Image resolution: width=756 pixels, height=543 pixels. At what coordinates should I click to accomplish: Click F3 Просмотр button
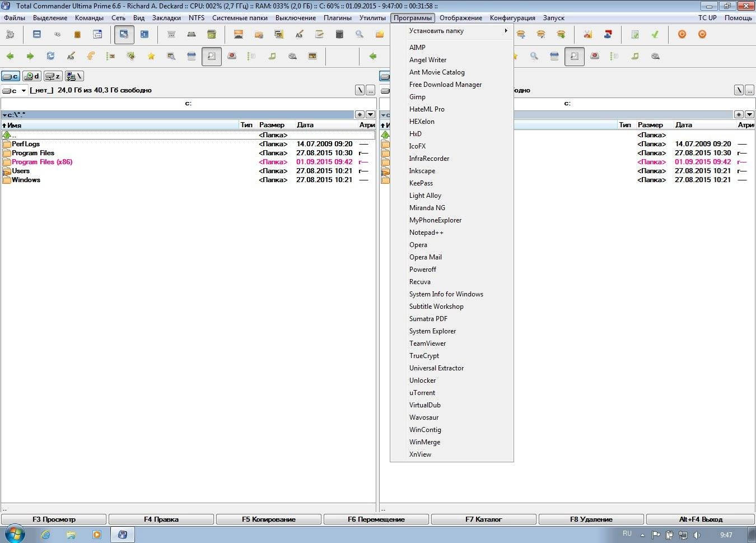pos(54,519)
